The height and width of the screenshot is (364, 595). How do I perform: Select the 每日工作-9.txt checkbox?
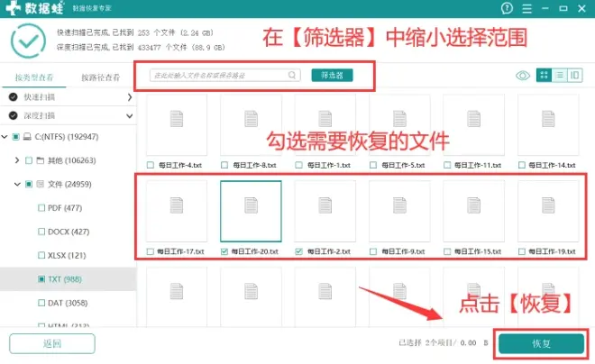373,251
